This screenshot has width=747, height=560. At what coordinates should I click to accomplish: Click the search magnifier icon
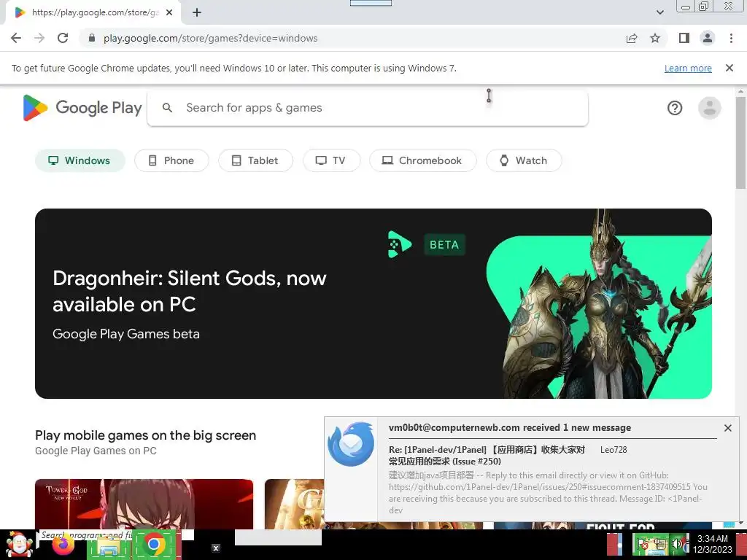[167, 108]
